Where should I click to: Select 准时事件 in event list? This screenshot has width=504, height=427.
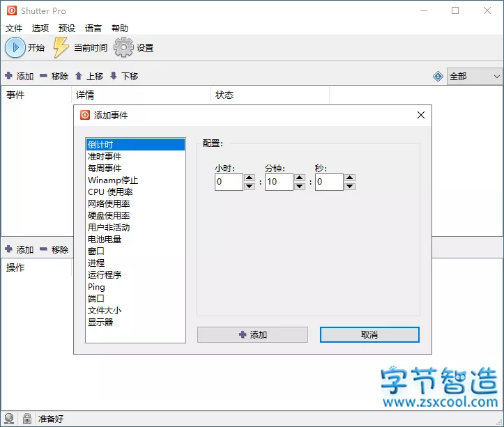pyautogui.click(x=135, y=157)
